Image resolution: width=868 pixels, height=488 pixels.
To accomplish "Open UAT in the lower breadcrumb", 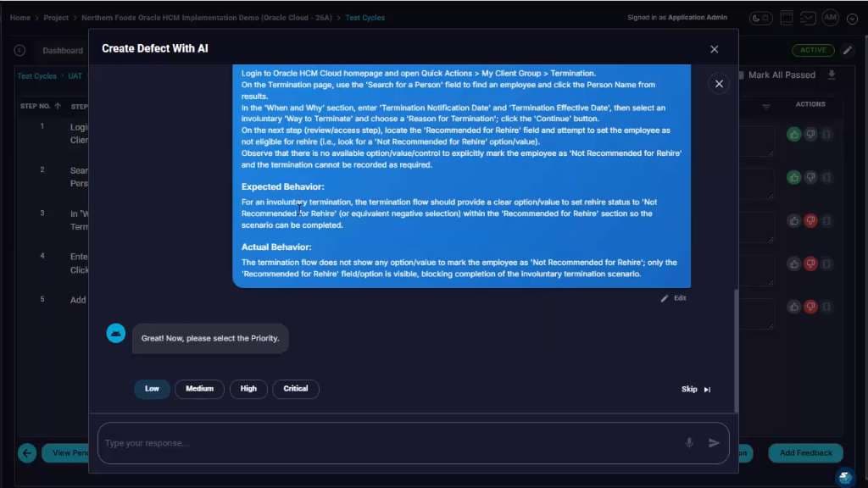I will [x=75, y=76].
